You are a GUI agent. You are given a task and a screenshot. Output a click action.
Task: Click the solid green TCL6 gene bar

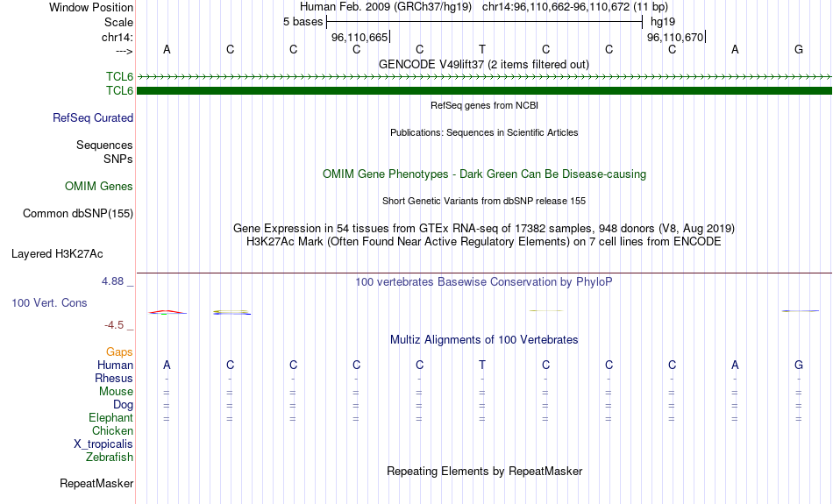click(484, 91)
